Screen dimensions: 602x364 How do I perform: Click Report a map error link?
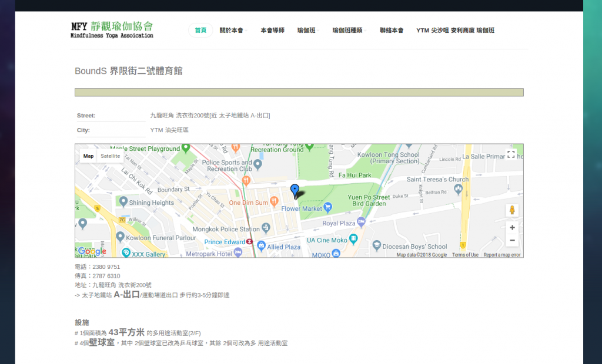502,255
